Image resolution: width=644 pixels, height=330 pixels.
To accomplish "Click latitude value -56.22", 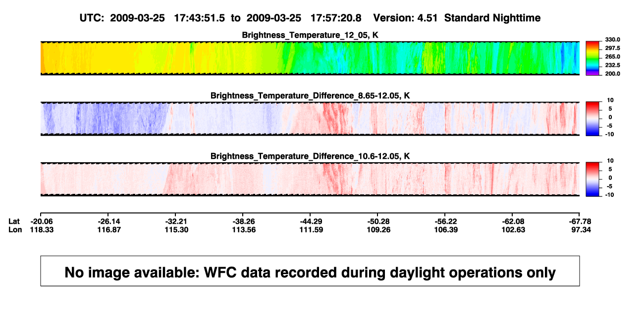I will (445, 221).
